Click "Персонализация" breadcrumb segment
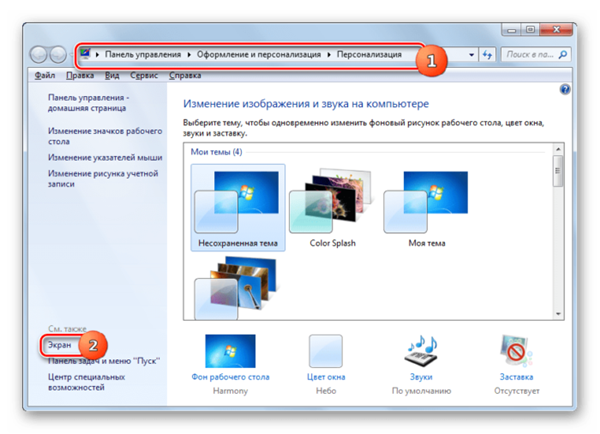600x434 pixels. pyautogui.click(x=369, y=54)
